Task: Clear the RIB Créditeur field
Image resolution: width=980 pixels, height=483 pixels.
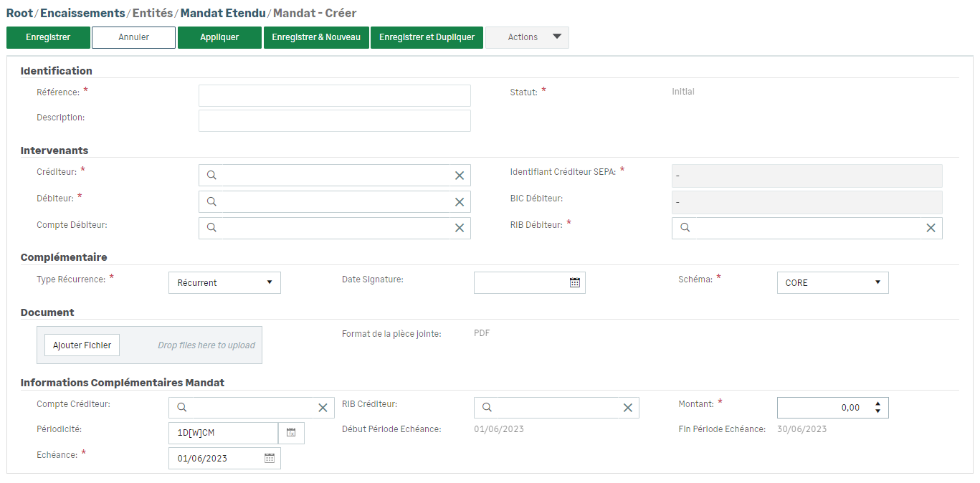Action: (x=627, y=408)
